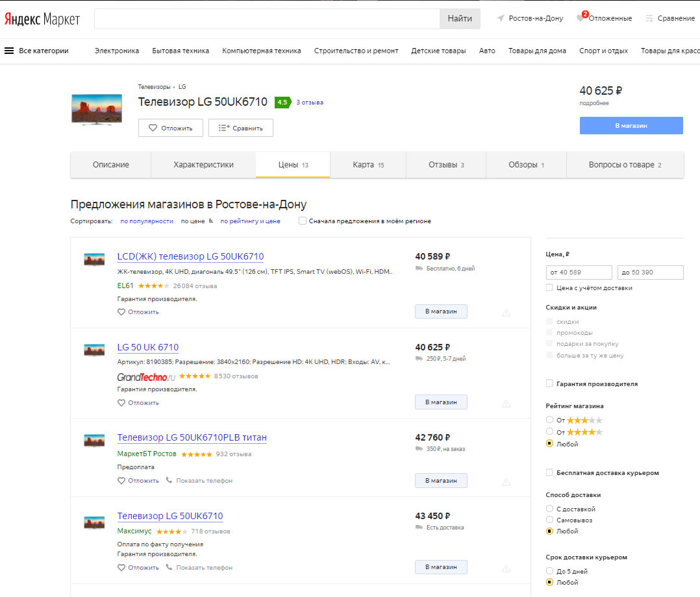
Task: Open the Отзывы tab
Action: (445, 165)
